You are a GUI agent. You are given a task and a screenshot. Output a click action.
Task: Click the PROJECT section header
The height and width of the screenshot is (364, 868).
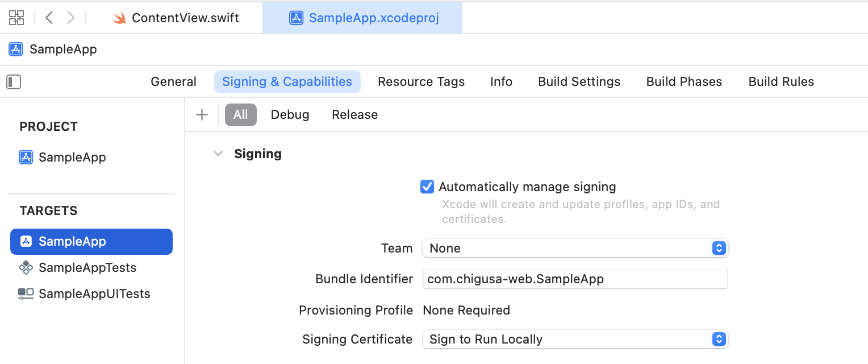[x=48, y=127]
